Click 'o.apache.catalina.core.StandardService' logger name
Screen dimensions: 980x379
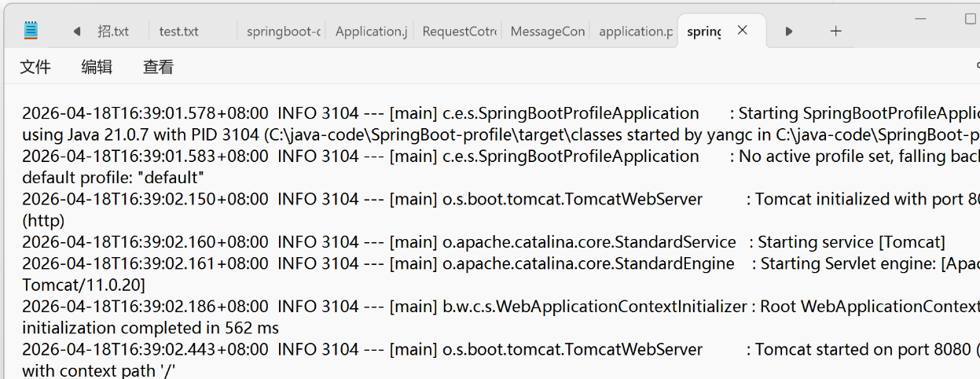click(589, 242)
